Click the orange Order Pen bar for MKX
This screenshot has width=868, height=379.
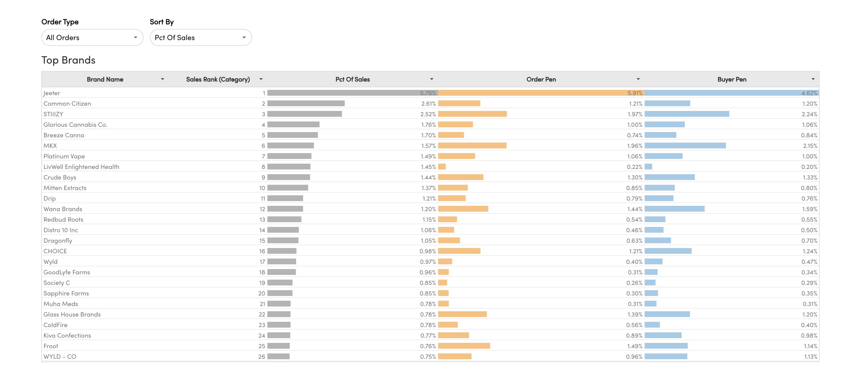click(x=472, y=145)
